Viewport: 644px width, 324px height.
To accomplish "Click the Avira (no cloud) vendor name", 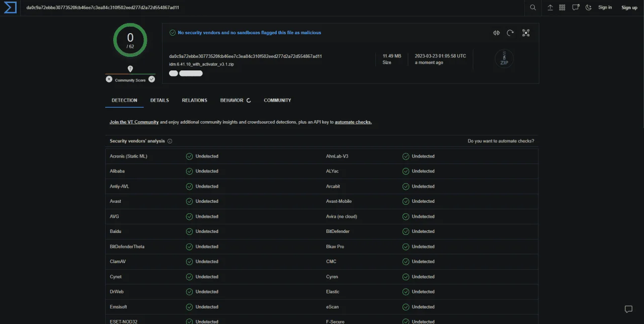I will (x=342, y=217).
